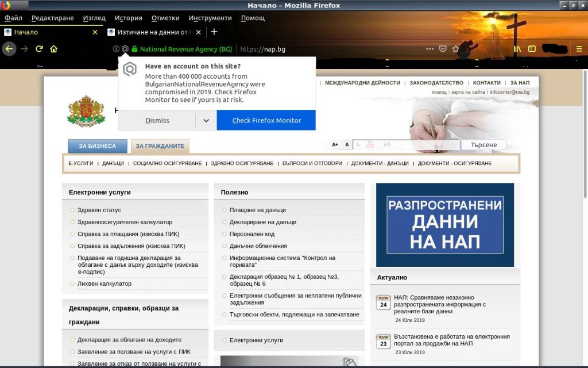Screen dimensions: 588x368
Task: Open the Здравен статус link
Action: tap(99, 210)
